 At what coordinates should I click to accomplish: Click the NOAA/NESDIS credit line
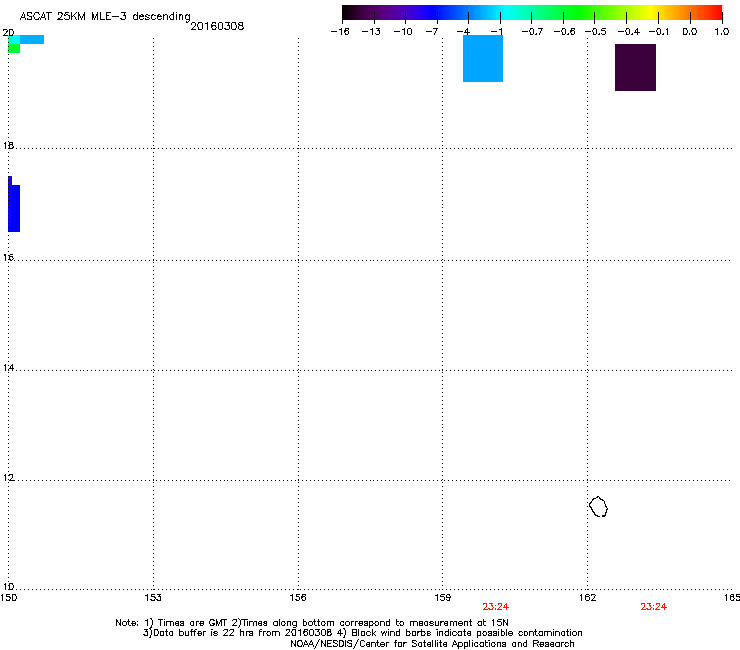432,643
